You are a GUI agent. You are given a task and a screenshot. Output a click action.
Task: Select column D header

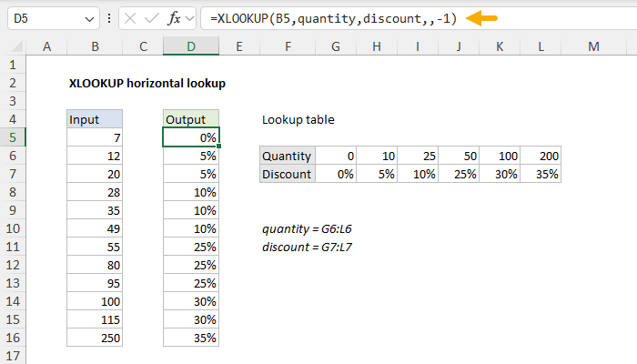click(191, 46)
